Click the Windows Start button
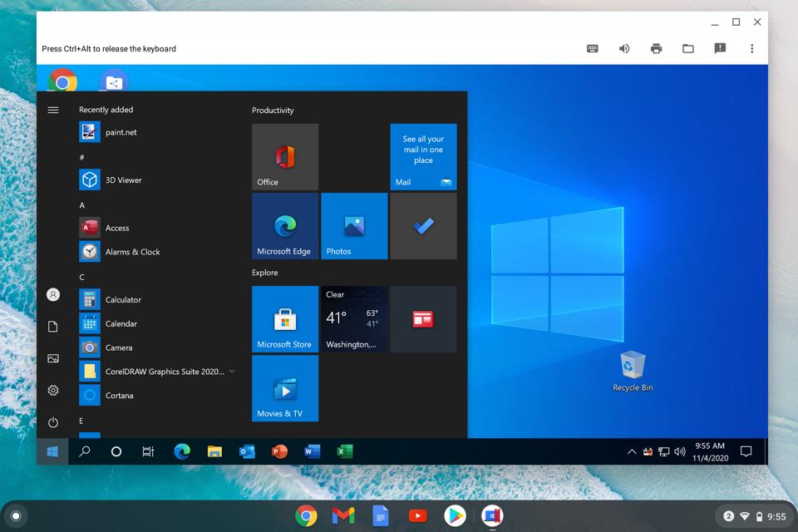This screenshot has height=532, width=798. tap(52, 451)
